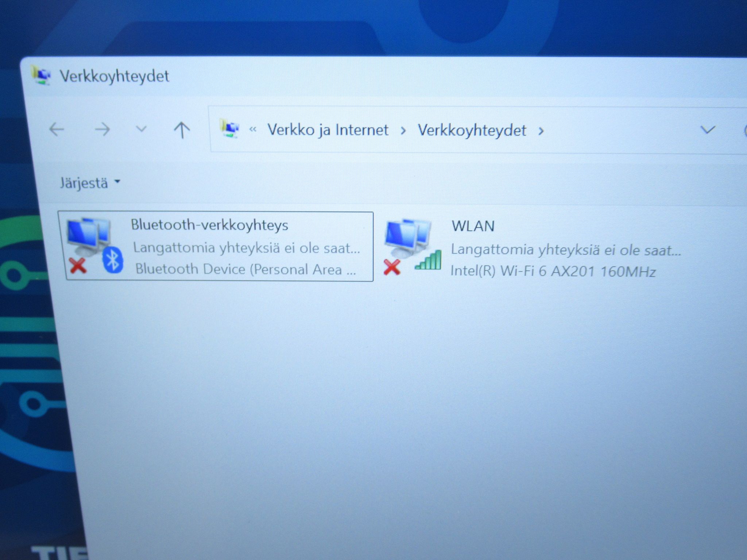Screen dimensions: 747x560
Task: Expand arrow after Verkko ja Internet
Action: (x=403, y=131)
